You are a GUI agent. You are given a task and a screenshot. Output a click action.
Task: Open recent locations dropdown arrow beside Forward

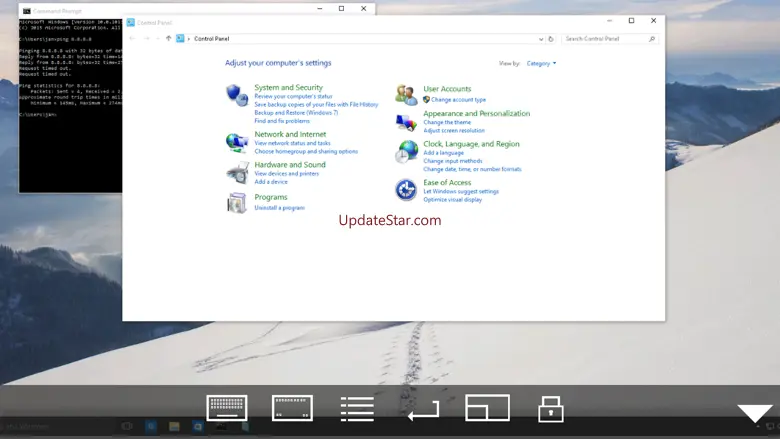158,38
